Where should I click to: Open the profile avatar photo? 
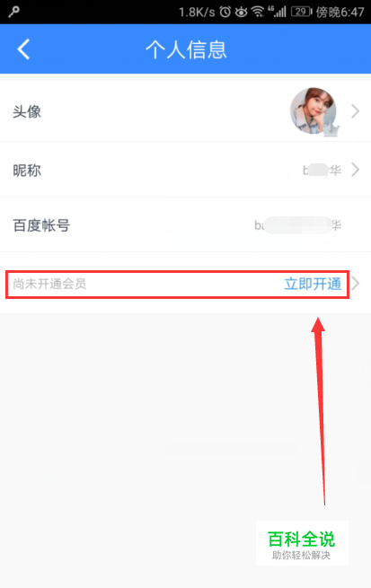click(314, 111)
